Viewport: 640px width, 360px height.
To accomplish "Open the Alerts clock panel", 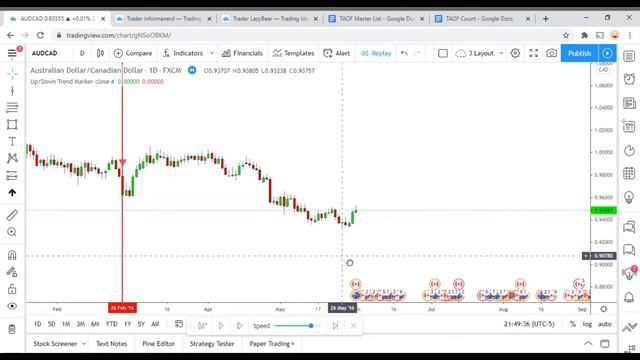I will coord(629,79).
